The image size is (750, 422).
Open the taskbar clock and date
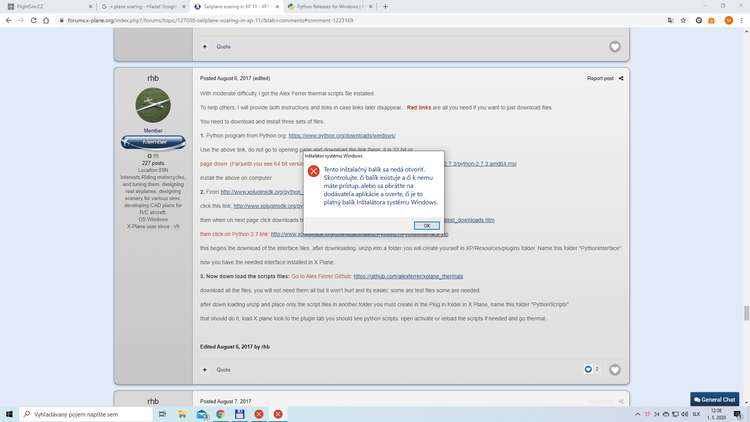coord(717,414)
